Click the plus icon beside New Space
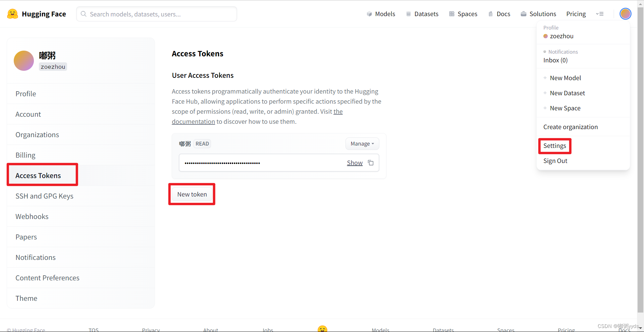The height and width of the screenshot is (332, 644). [545, 108]
